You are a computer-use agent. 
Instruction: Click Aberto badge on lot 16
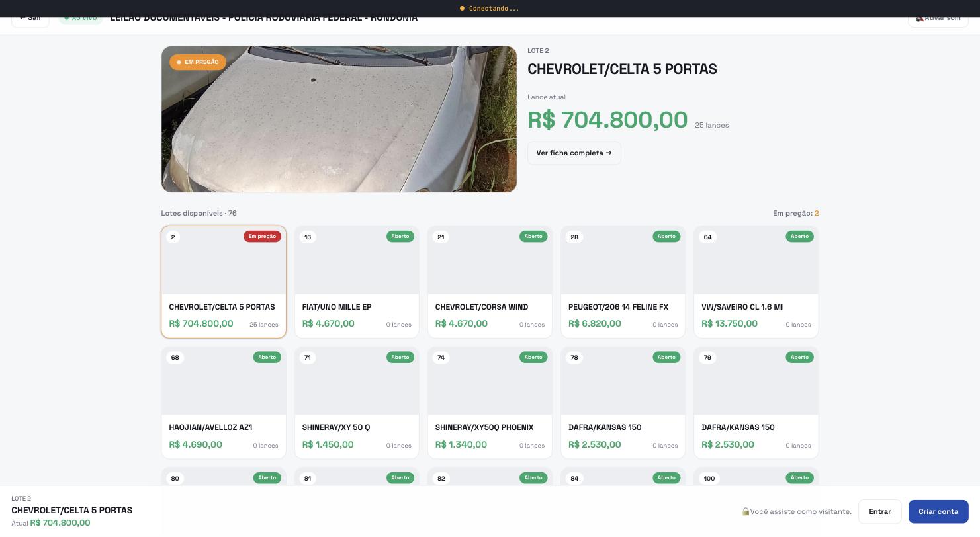click(400, 236)
